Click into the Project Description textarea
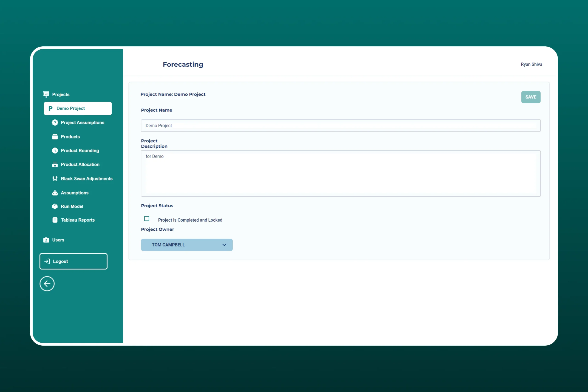 point(340,173)
